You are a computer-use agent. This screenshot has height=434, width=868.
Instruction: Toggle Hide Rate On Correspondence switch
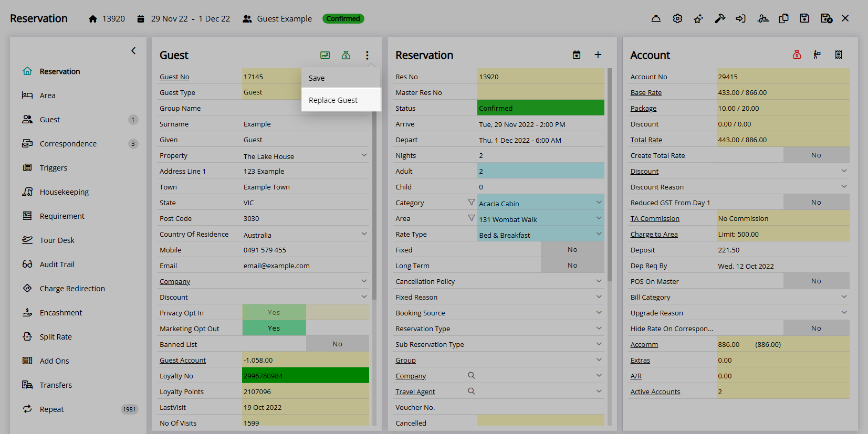coord(816,328)
